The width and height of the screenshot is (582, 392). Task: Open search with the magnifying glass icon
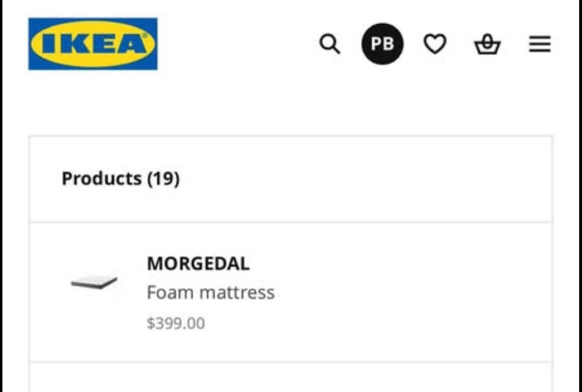click(329, 44)
